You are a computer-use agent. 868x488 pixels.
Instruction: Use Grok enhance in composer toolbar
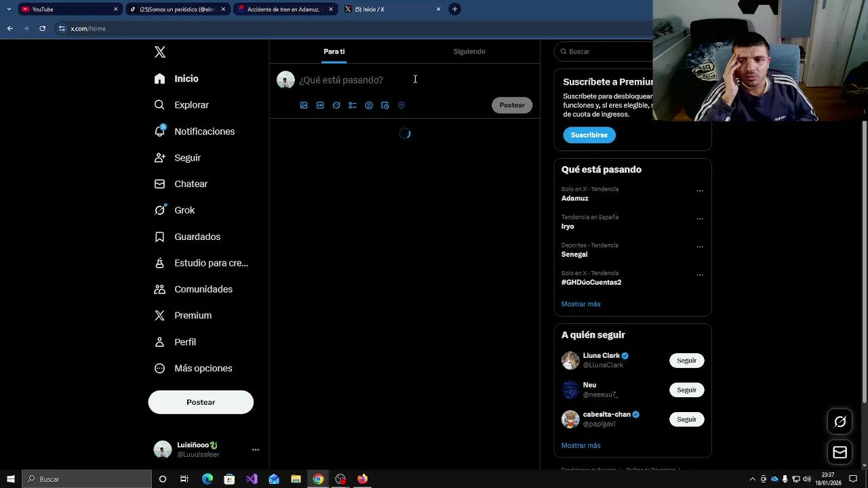click(x=336, y=105)
